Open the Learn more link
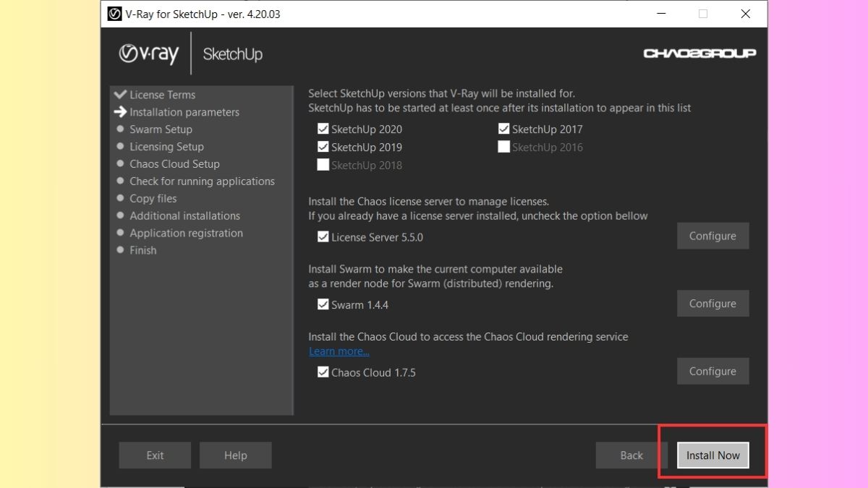The width and height of the screenshot is (868, 488). tap(339, 351)
